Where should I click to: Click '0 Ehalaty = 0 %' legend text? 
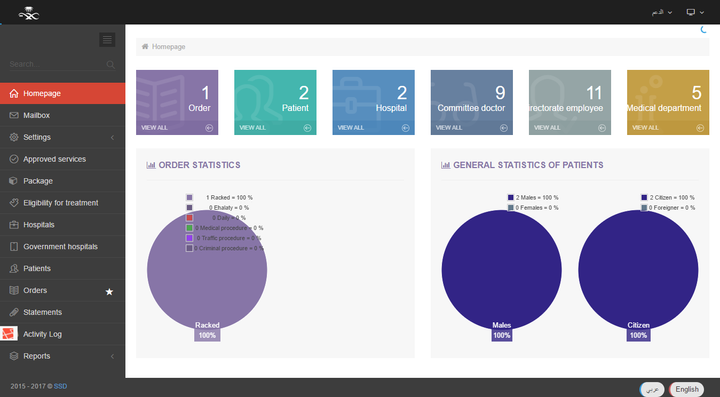tap(229, 208)
